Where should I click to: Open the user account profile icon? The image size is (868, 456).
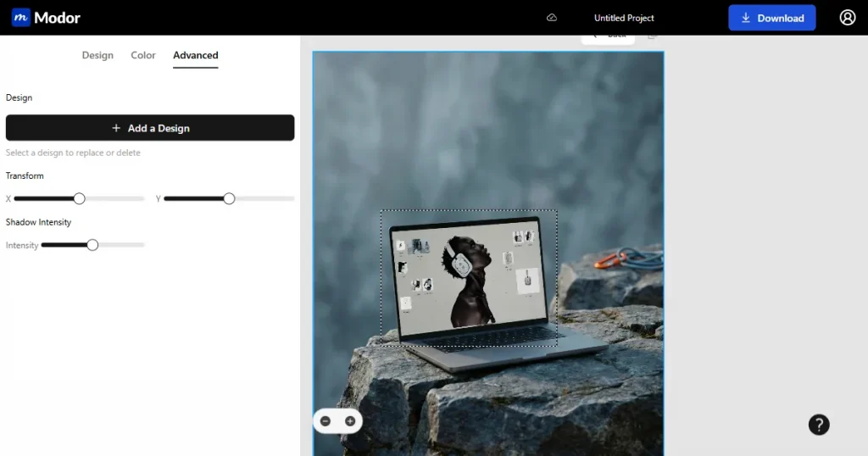(847, 18)
